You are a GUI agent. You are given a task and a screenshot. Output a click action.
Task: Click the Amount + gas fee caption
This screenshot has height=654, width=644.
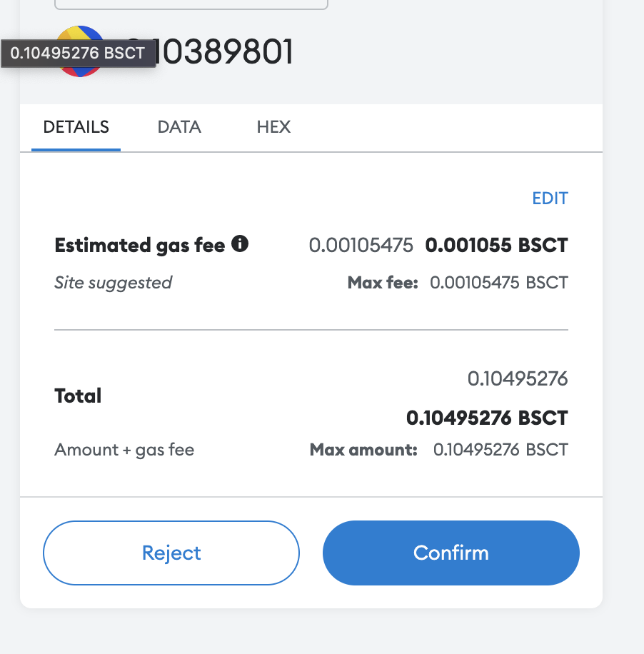[124, 450]
